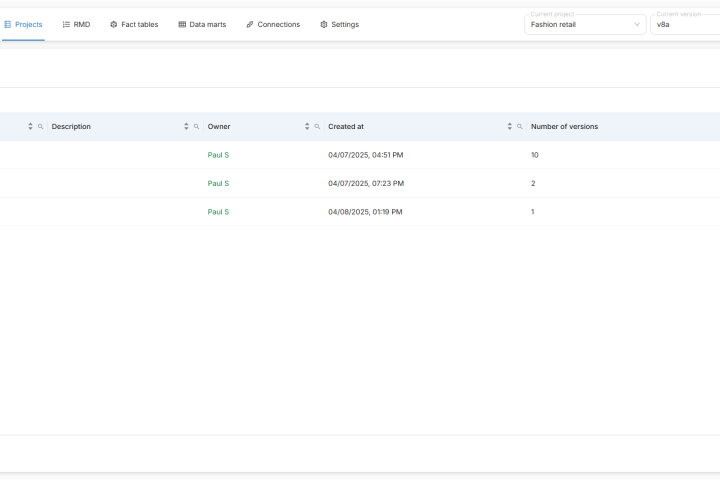Click the search icon in the Description column
This screenshot has width=720, height=480.
[x=197, y=127]
